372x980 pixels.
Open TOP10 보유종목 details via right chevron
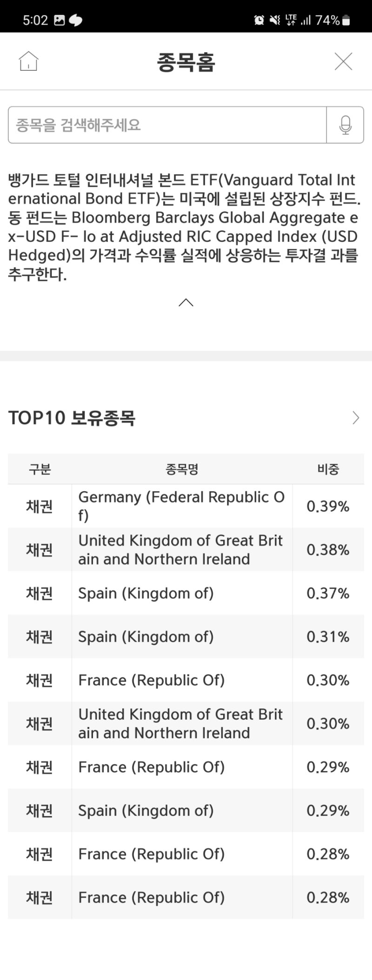coord(356,418)
